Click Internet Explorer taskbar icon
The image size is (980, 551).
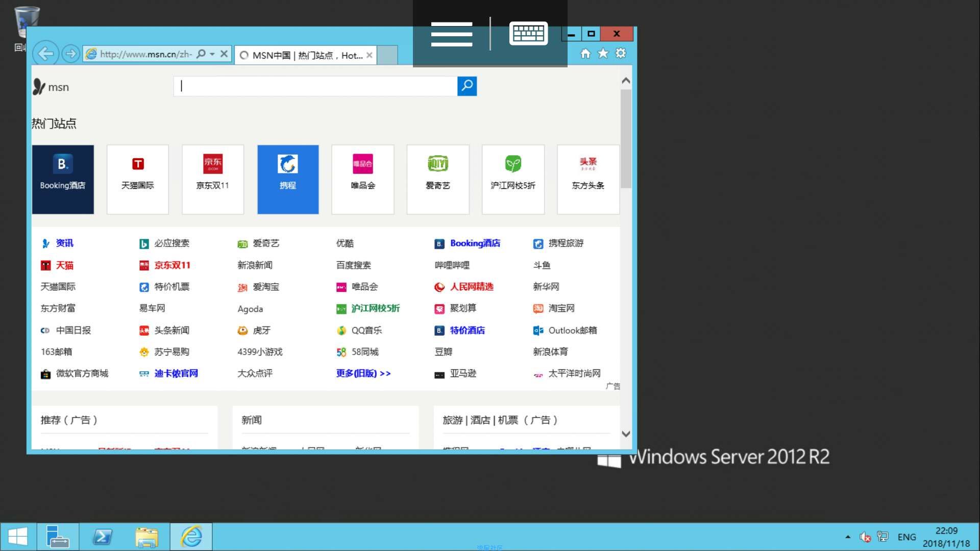click(x=191, y=537)
